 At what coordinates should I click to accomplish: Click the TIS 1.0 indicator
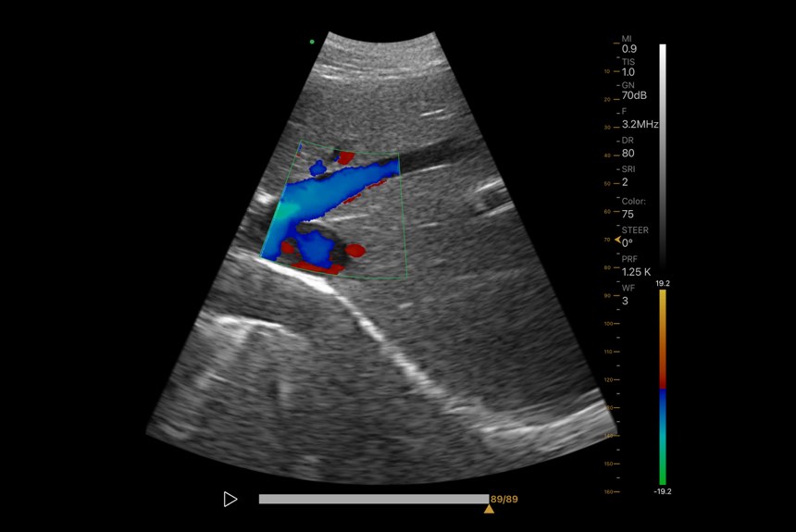[x=628, y=67]
